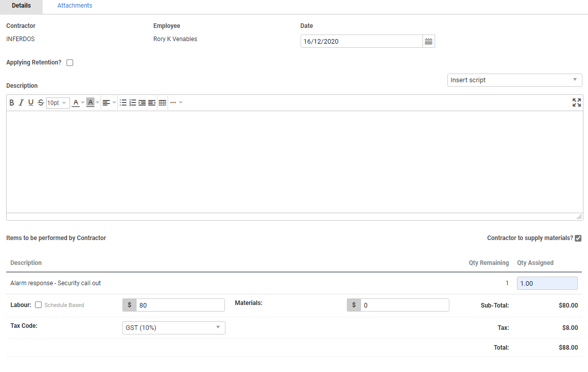Toggle strikethrough formatting in description editor
Screen dimensions: 588x372
[x=41, y=103]
